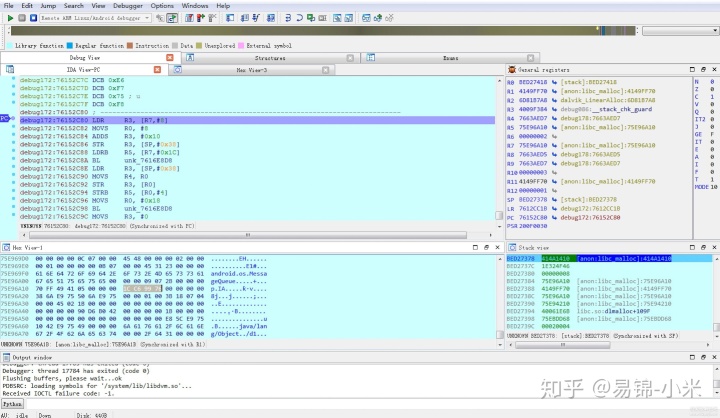720x418 pixels.
Task: Click the blue list toolbar icon
Action: click(245, 18)
